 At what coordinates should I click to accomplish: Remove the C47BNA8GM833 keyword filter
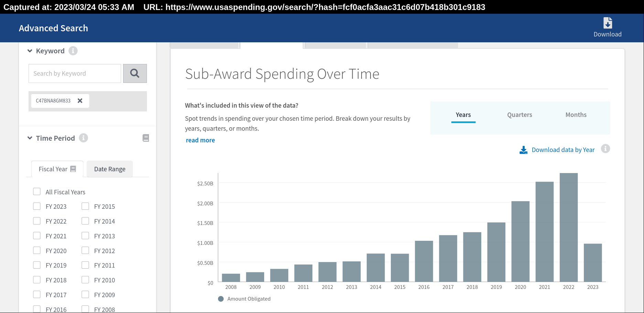pyautogui.click(x=80, y=101)
